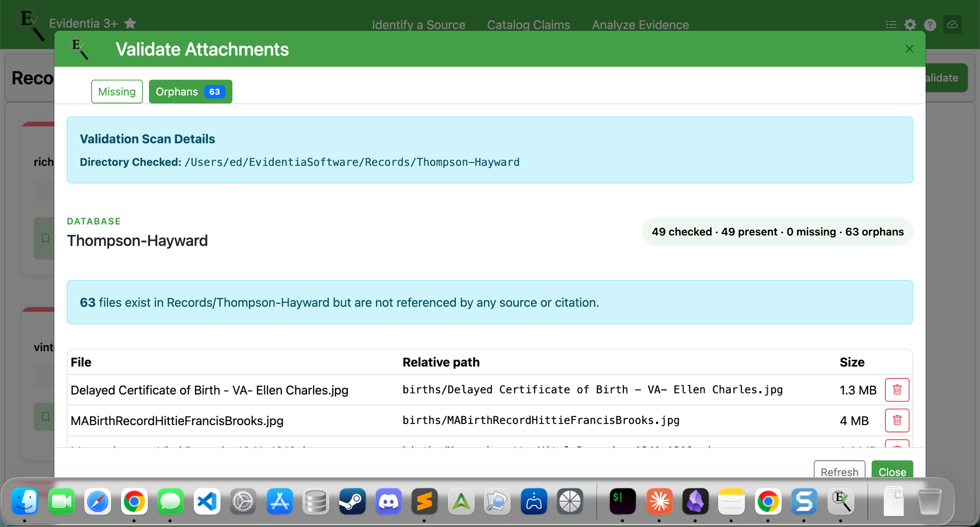This screenshot has height=527, width=980.
Task: Click the Validate button behind the dialog
Action: (947, 78)
